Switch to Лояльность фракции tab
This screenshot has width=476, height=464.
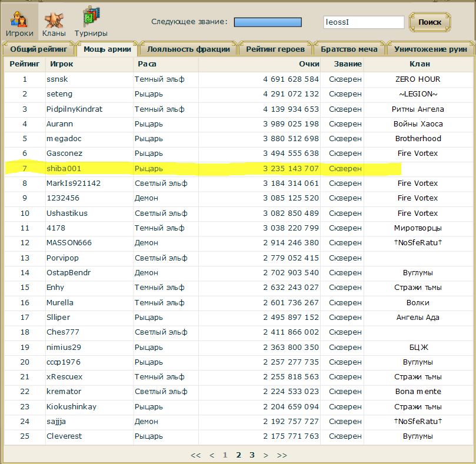(188, 49)
